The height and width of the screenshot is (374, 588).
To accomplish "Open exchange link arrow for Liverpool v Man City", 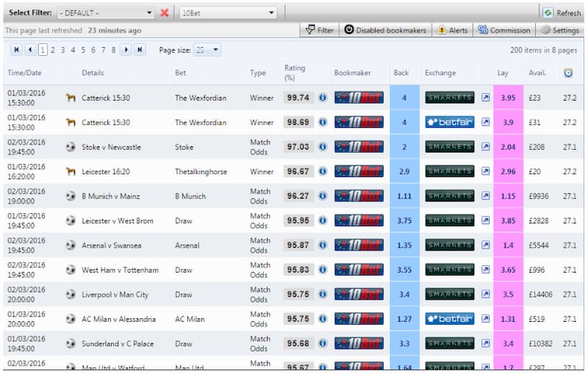I will tap(485, 294).
